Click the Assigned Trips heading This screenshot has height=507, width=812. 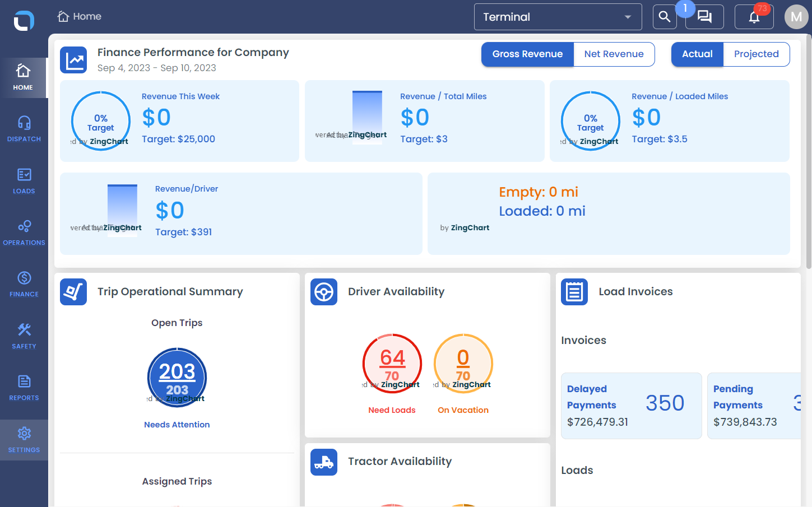tap(177, 481)
